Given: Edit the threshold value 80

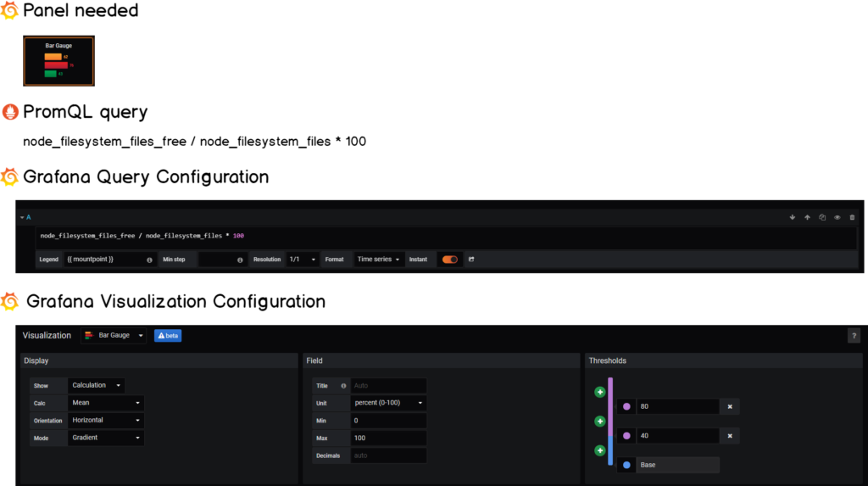Looking at the screenshot, I should coord(677,407).
